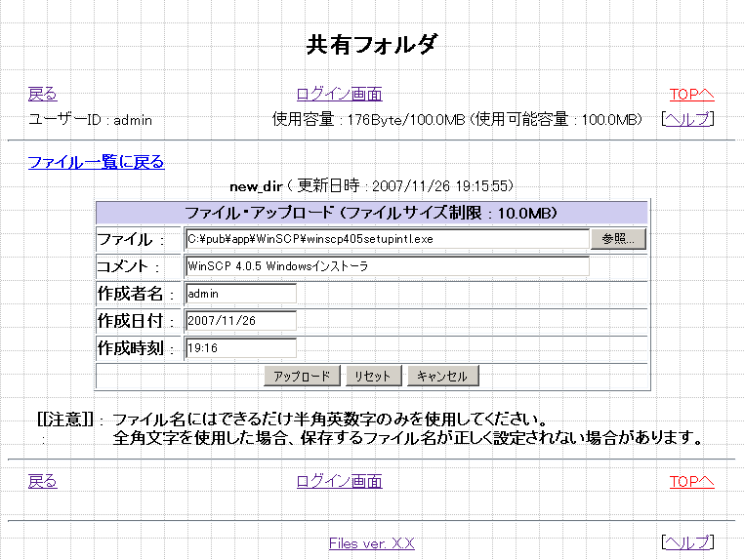This screenshot has height=560, width=744.
Task: Open the bottom ログイン画面 link
Action: tap(339, 481)
